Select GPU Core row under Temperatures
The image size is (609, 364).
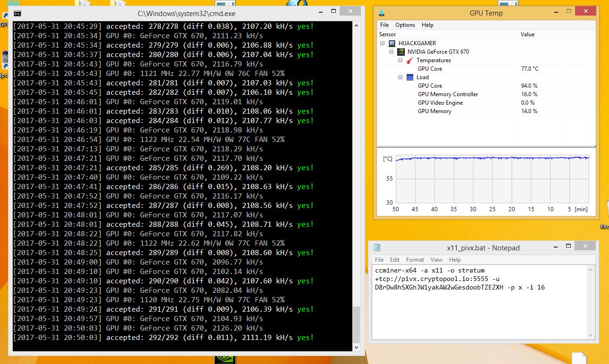430,69
